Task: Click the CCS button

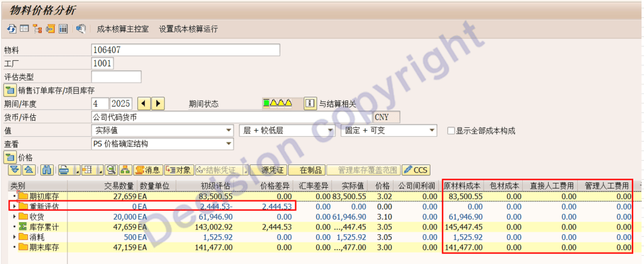Action: coord(416,170)
